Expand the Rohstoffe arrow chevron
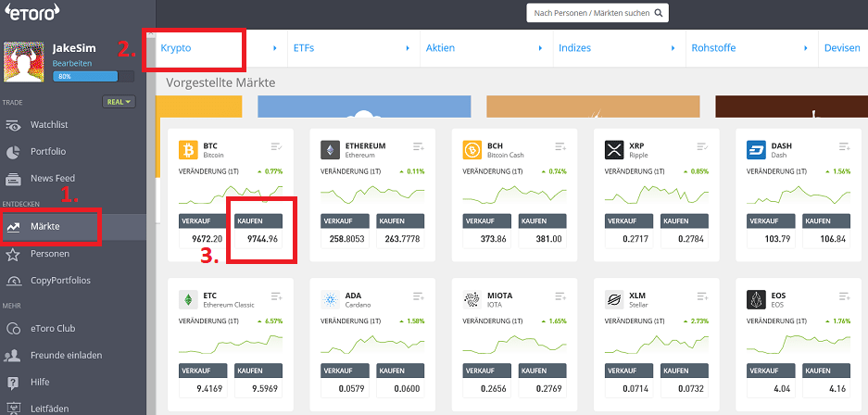The height and width of the screenshot is (415, 868). 806,48
